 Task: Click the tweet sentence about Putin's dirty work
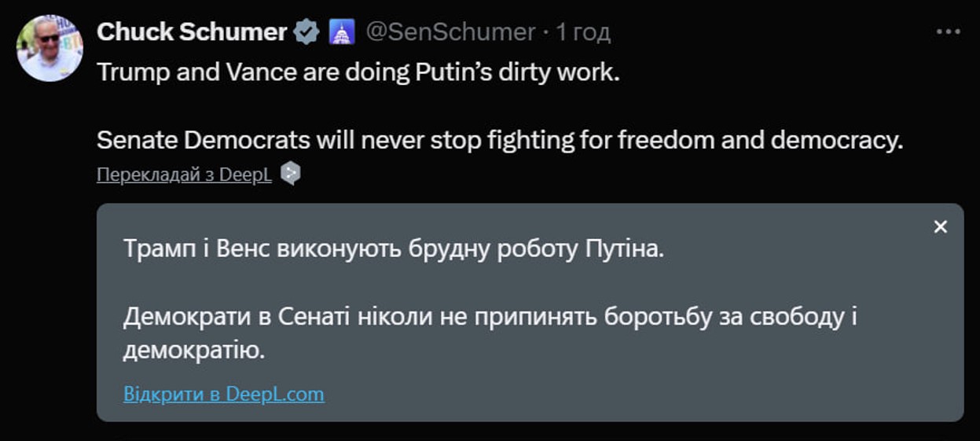point(358,72)
